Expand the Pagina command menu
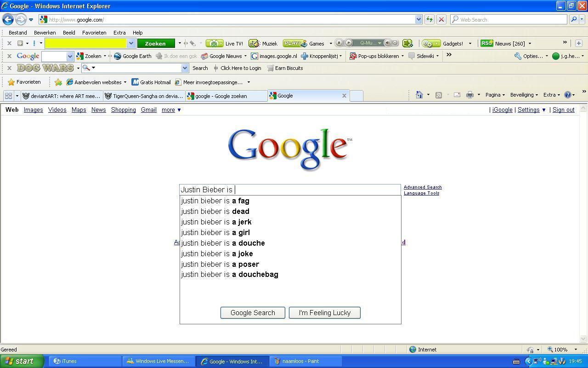Viewport: 588px width, 368px height. coord(495,95)
